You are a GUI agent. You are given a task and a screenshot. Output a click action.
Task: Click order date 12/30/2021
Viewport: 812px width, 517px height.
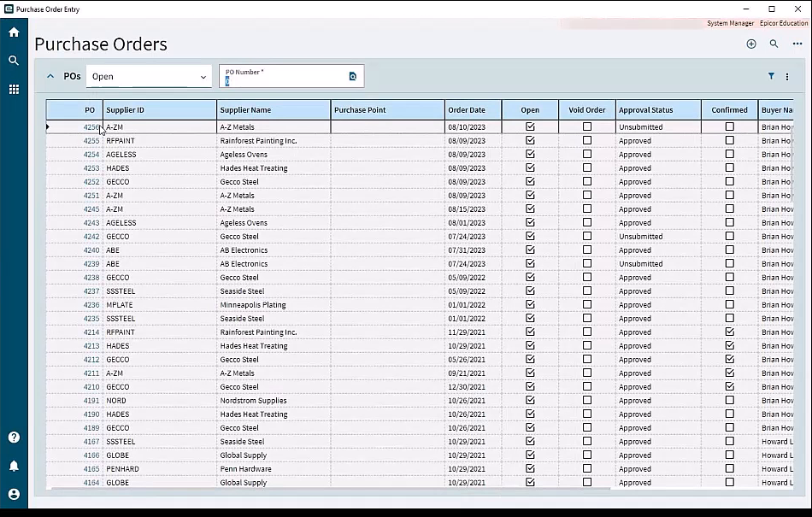click(467, 386)
